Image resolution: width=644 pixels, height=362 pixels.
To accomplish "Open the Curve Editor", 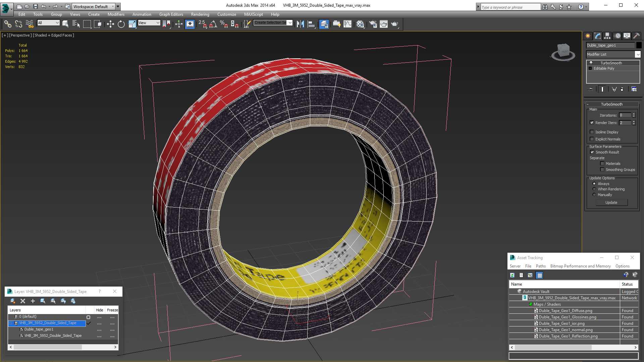I will pyautogui.click(x=347, y=24).
